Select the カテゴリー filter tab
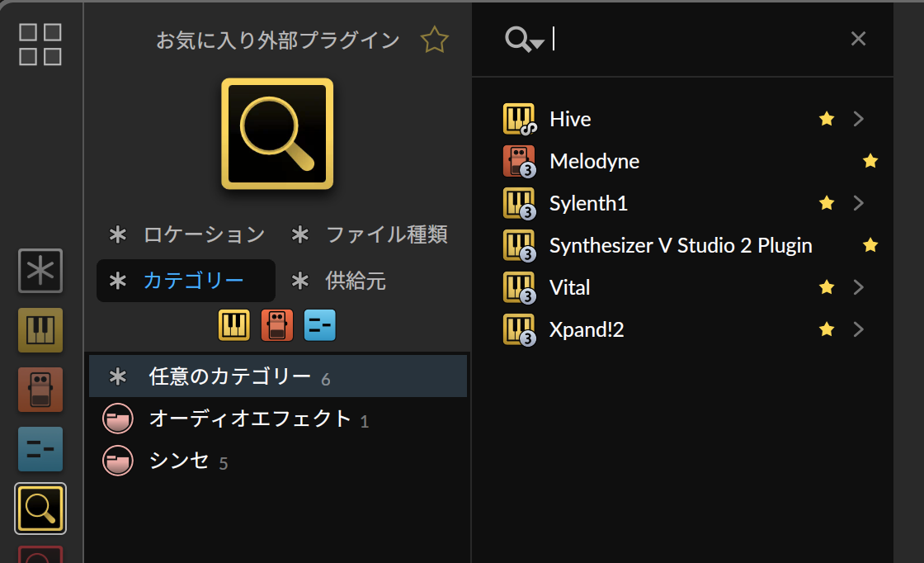 point(186,281)
